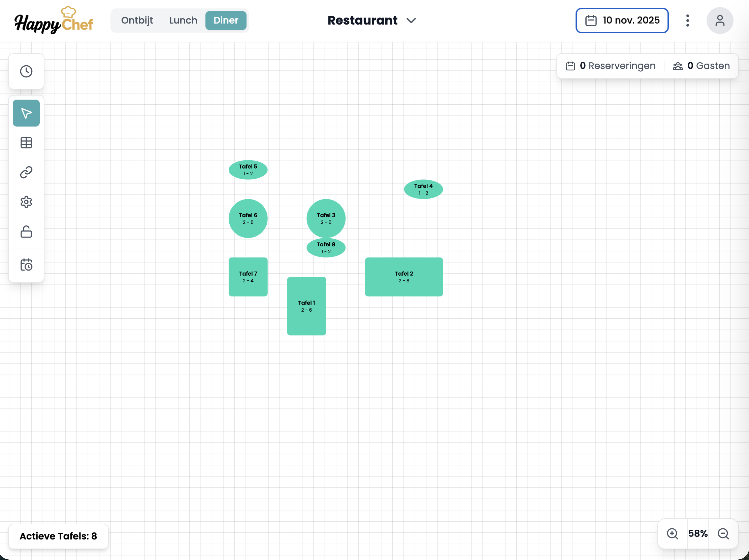Zoom out with magnifier minus
The width and height of the screenshot is (749, 560).
[x=723, y=534]
